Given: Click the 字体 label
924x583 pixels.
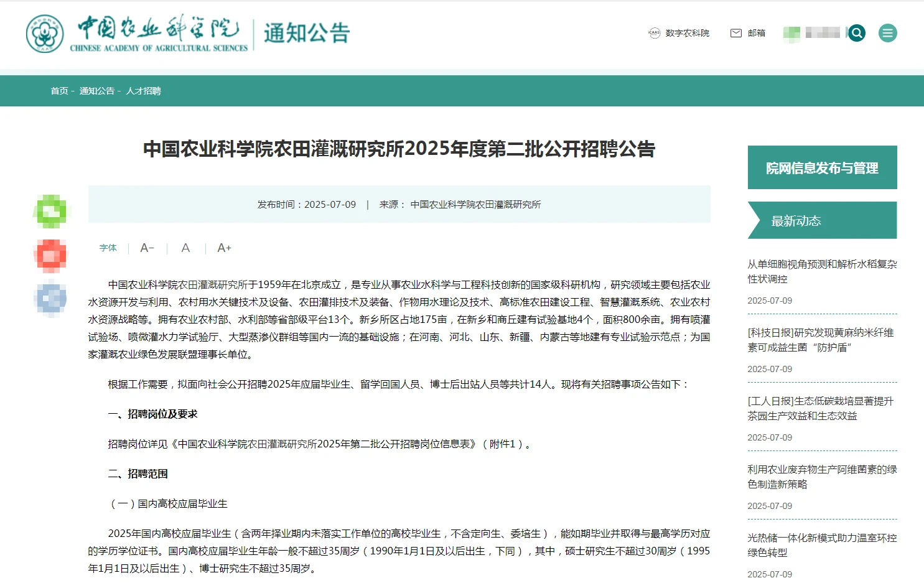Looking at the screenshot, I should click(108, 248).
